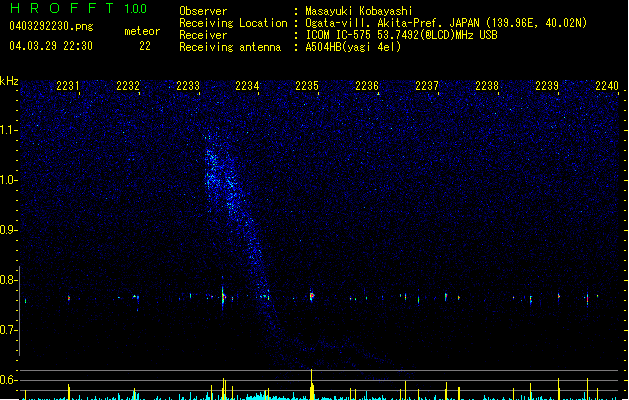629x400 pixels.
Task: Click the observer name Masayuki Kobayashi
Action: coord(359,11)
